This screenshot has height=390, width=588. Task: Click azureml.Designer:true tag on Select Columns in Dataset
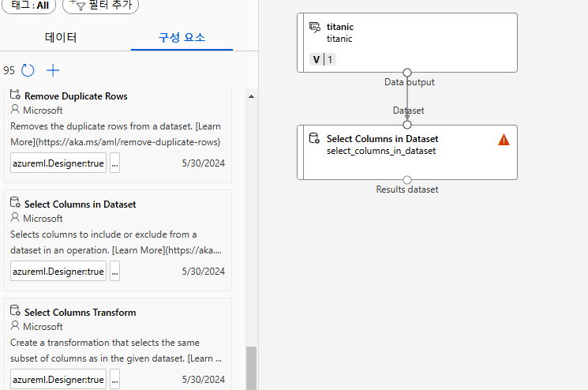tap(58, 271)
